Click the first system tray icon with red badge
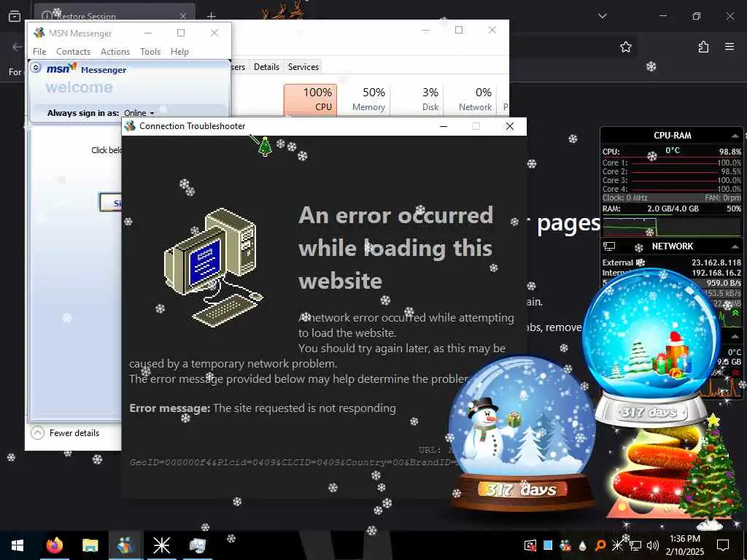This screenshot has width=747, height=560. point(530,545)
